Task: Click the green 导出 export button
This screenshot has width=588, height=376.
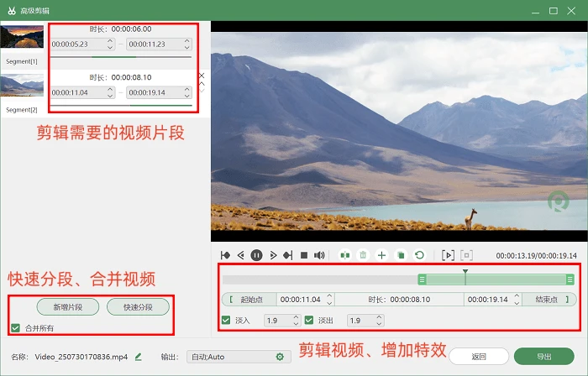Action: coord(543,357)
